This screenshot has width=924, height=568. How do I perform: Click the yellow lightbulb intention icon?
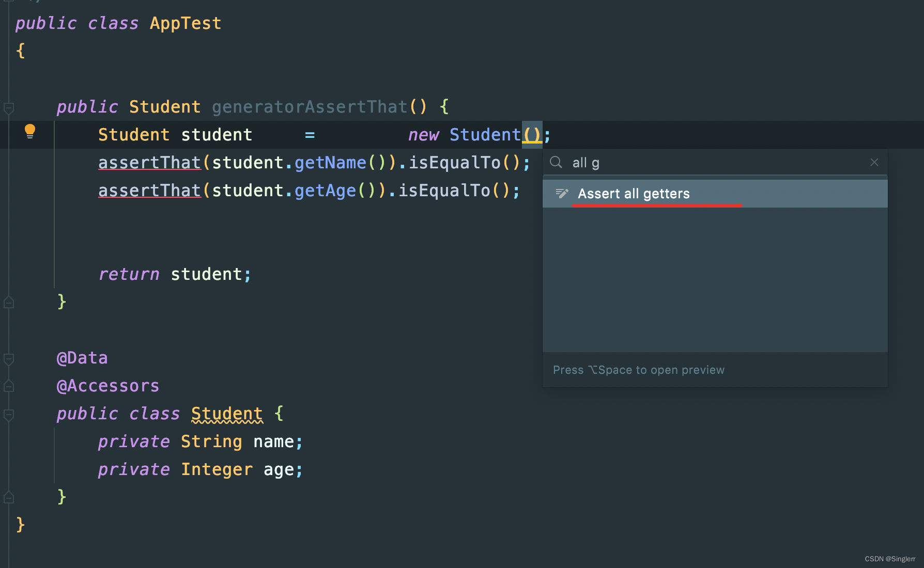click(29, 132)
